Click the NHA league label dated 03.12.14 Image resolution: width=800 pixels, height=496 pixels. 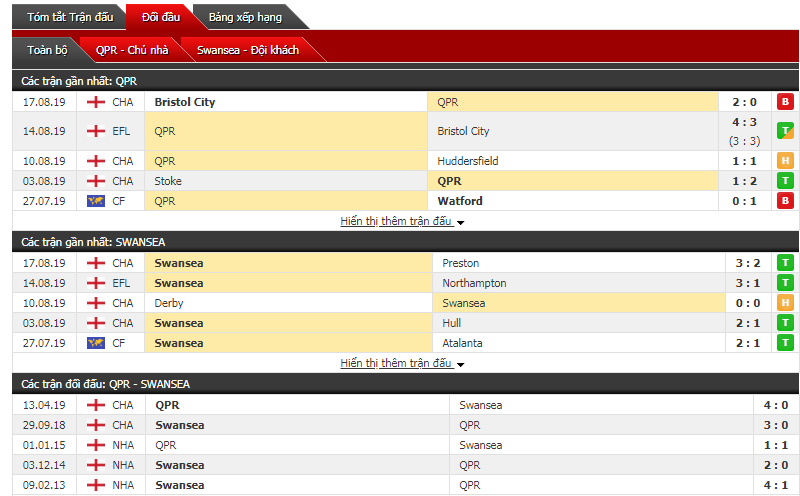coord(123,465)
